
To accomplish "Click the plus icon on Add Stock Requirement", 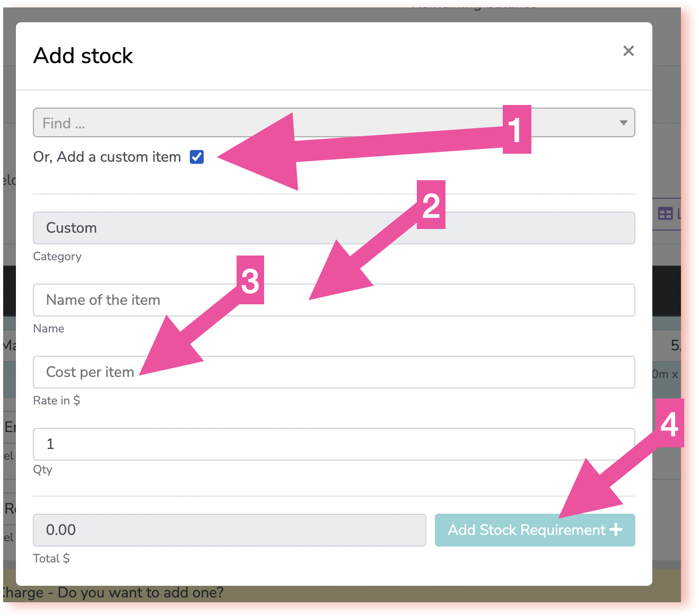I will point(616,530).
